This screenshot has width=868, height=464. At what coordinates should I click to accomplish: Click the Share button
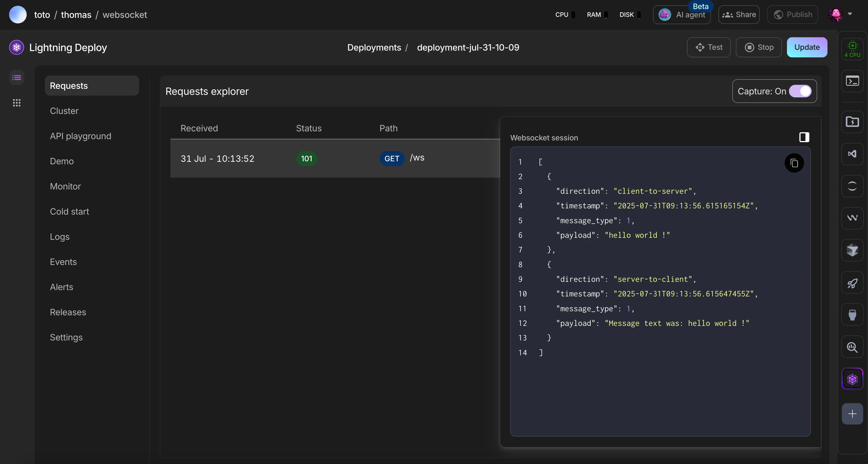click(739, 15)
